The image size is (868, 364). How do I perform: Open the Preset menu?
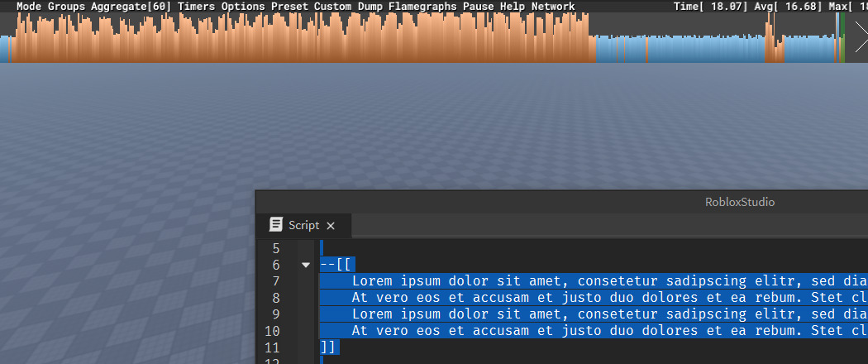pos(289,7)
